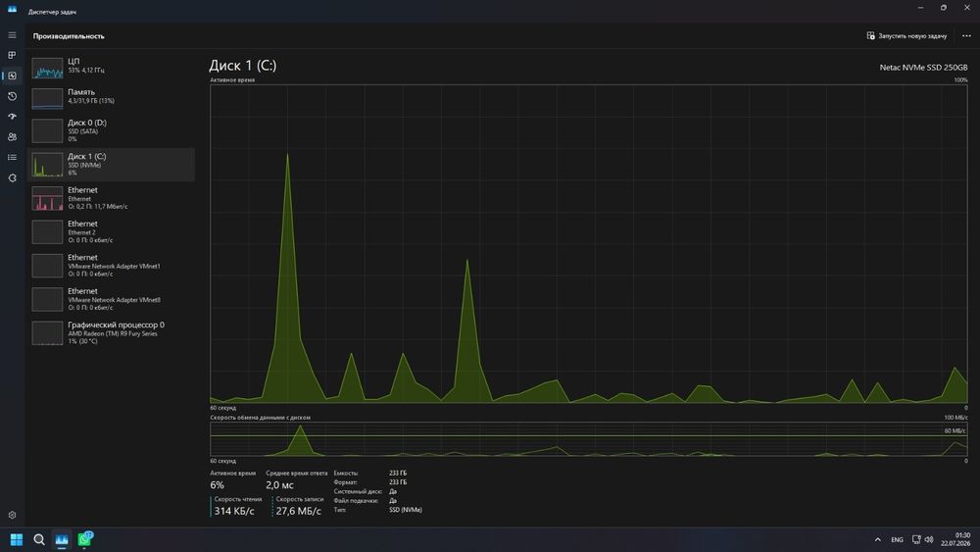
Task: Click the disk active time graph
Action: (589, 244)
